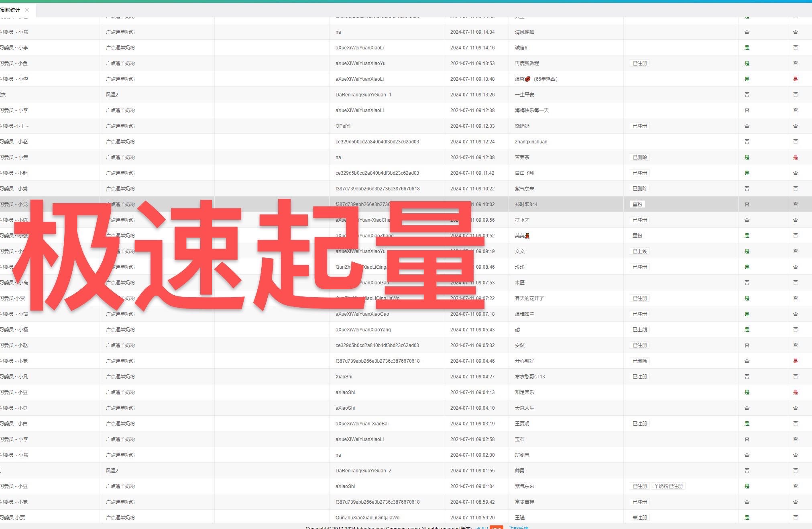This screenshot has height=529, width=812.
Task: Click red 是 in 知足常乐 row
Action: point(795,392)
